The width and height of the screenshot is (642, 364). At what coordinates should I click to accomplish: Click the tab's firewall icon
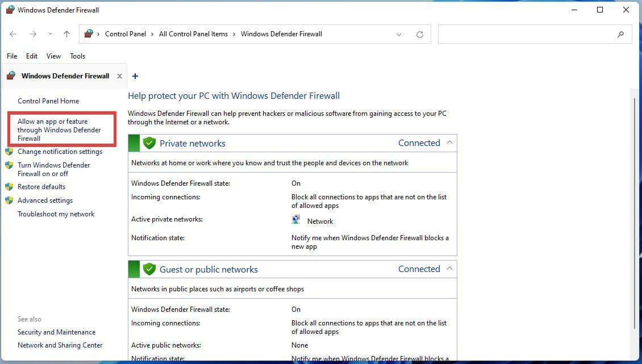11,76
